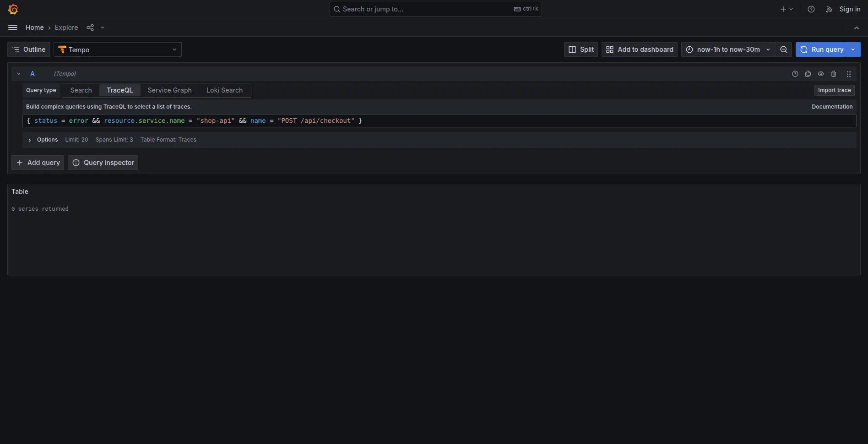Toggle query A visibility eye icon
The height and width of the screenshot is (444, 868).
point(821,74)
